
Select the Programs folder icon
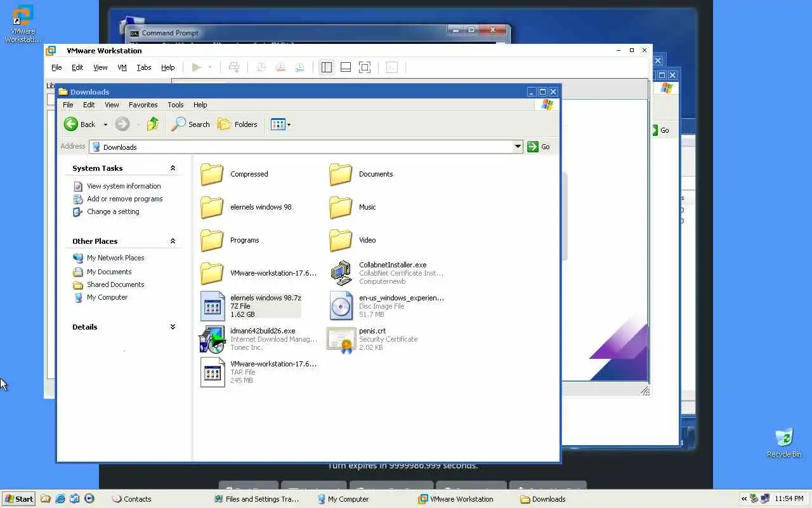click(x=212, y=240)
